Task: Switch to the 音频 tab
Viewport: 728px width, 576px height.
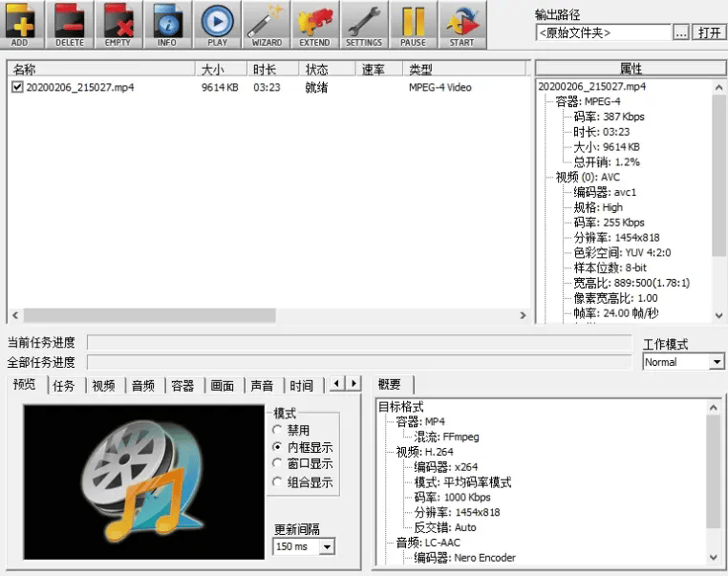Action: (x=143, y=386)
